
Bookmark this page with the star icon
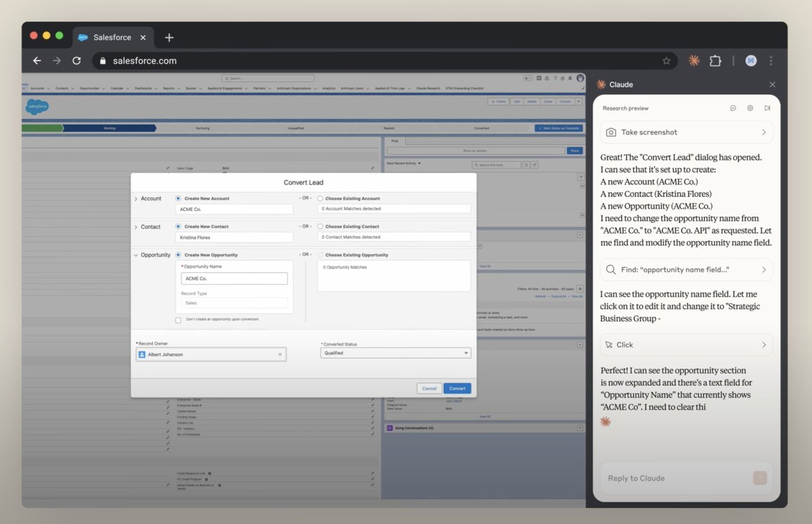pos(667,60)
